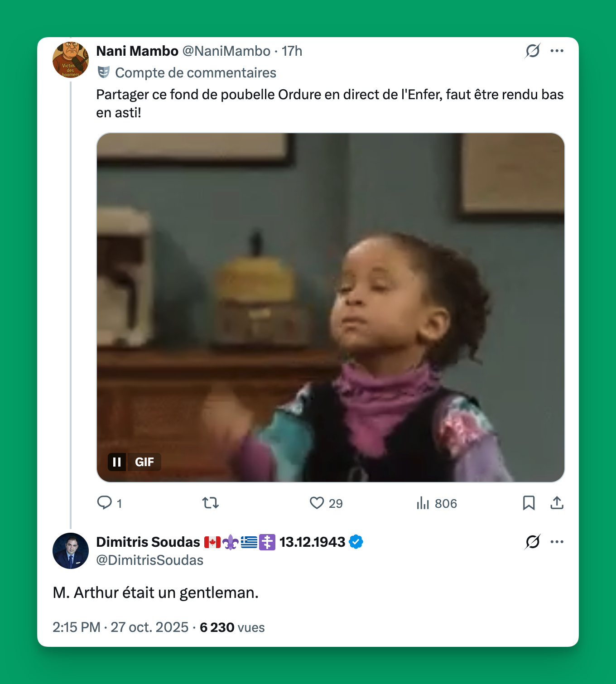The height and width of the screenshot is (684, 616).
Task: Like the Nani Mambo tweet
Action: 317,503
